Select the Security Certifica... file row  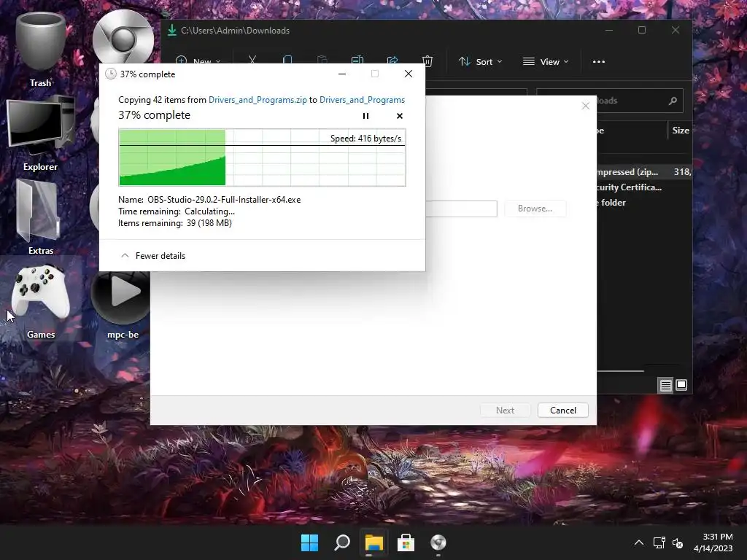click(x=643, y=187)
